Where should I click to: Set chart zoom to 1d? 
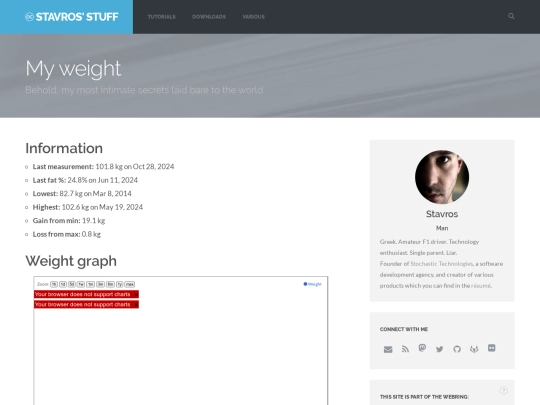pos(63,284)
